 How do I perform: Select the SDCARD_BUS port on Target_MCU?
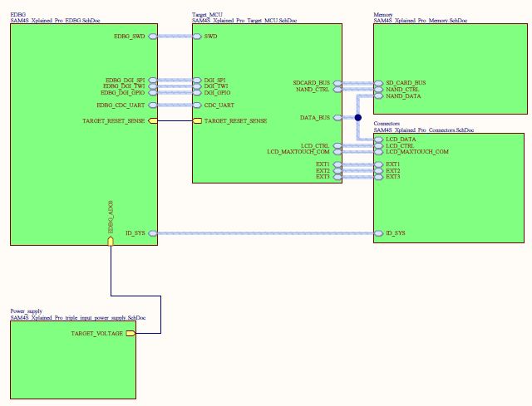point(337,83)
